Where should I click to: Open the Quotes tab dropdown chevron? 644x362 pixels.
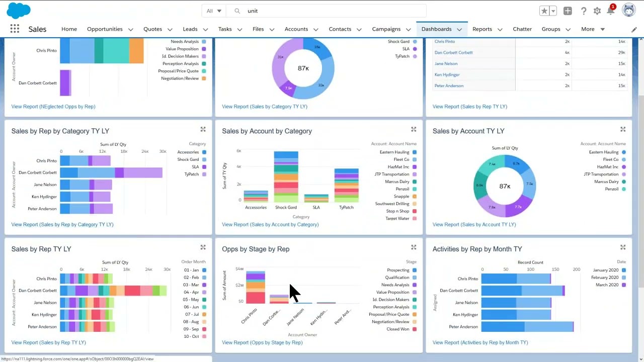click(170, 30)
